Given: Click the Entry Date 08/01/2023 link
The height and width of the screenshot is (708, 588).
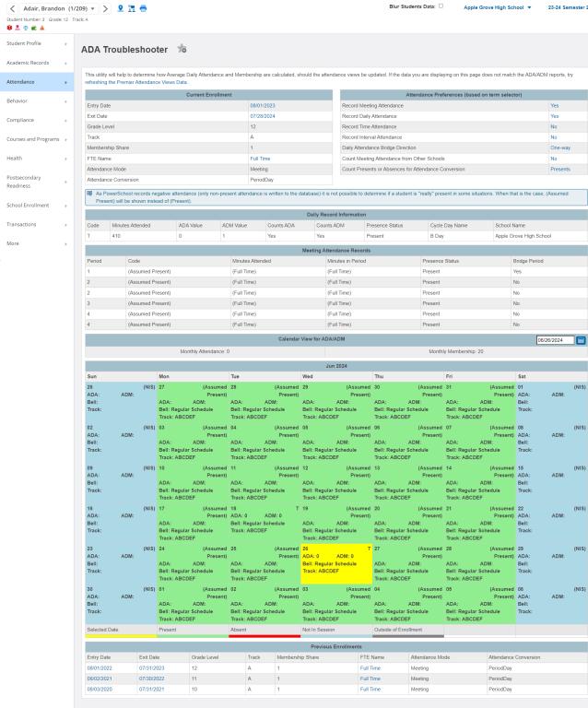Looking at the screenshot, I should pos(262,106).
